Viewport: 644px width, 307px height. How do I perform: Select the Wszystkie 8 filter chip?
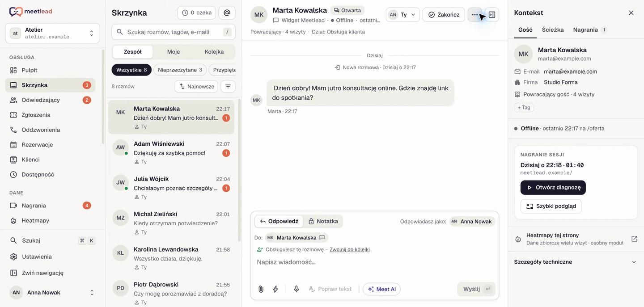(131, 70)
